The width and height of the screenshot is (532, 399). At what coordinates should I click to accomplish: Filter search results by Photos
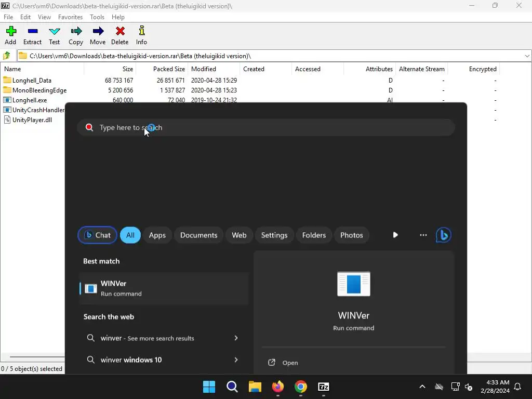(352, 235)
